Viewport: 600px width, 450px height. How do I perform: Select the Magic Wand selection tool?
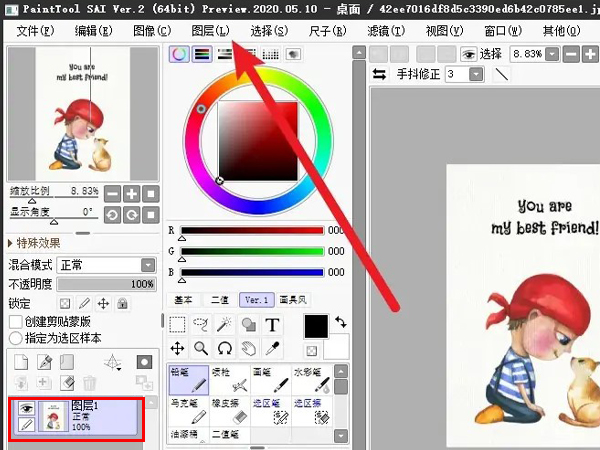click(225, 325)
